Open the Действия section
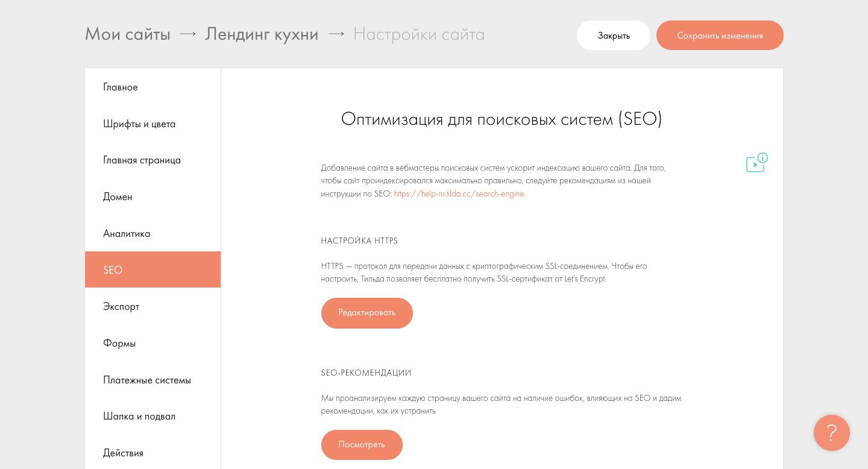This screenshot has width=868, height=469. click(123, 453)
